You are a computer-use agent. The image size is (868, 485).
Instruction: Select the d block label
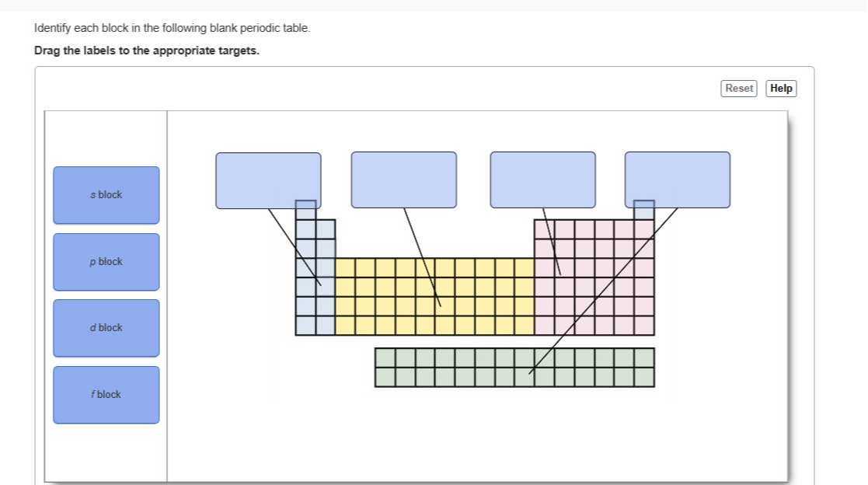click(x=106, y=327)
